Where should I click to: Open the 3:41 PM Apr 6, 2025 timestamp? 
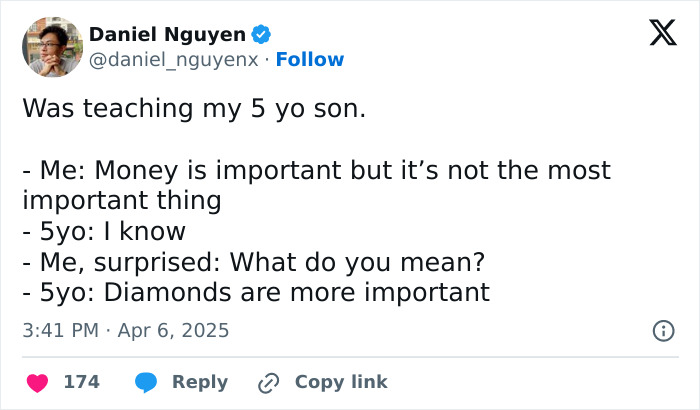(126, 330)
